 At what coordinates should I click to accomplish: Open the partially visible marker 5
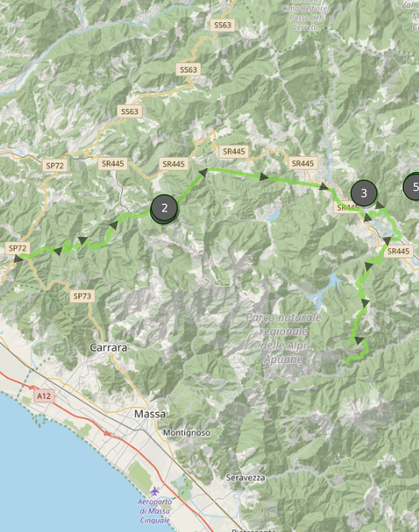click(411, 186)
